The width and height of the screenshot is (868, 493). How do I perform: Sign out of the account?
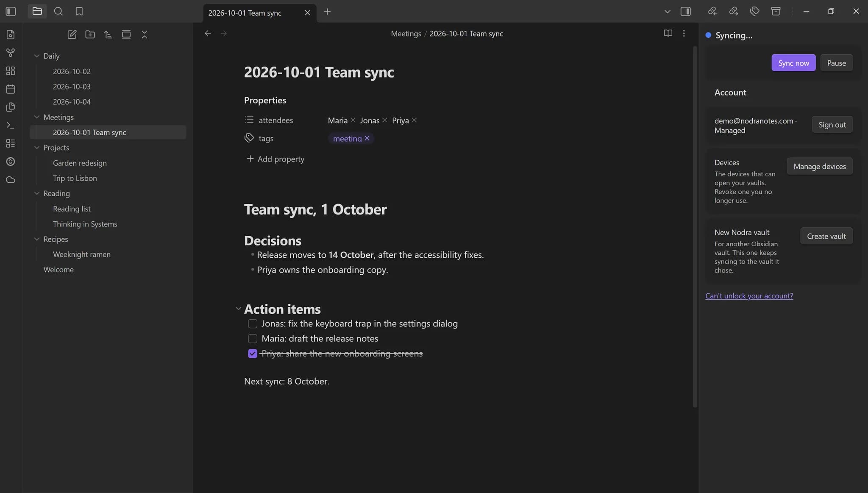832,125
